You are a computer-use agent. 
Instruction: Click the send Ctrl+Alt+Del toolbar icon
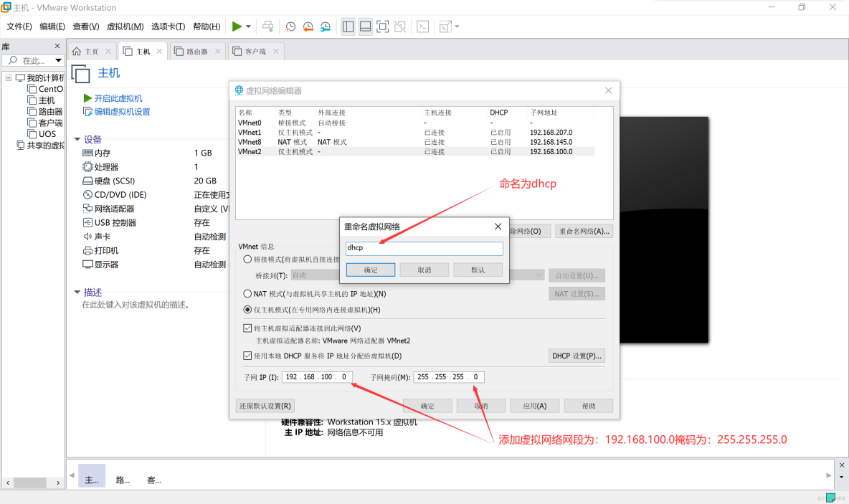coord(268,27)
